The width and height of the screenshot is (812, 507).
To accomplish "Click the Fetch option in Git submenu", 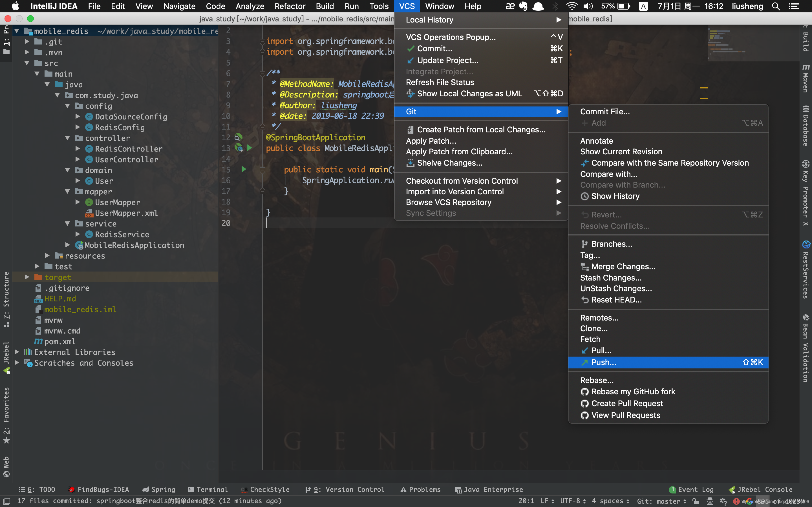I will [x=590, y=339].
